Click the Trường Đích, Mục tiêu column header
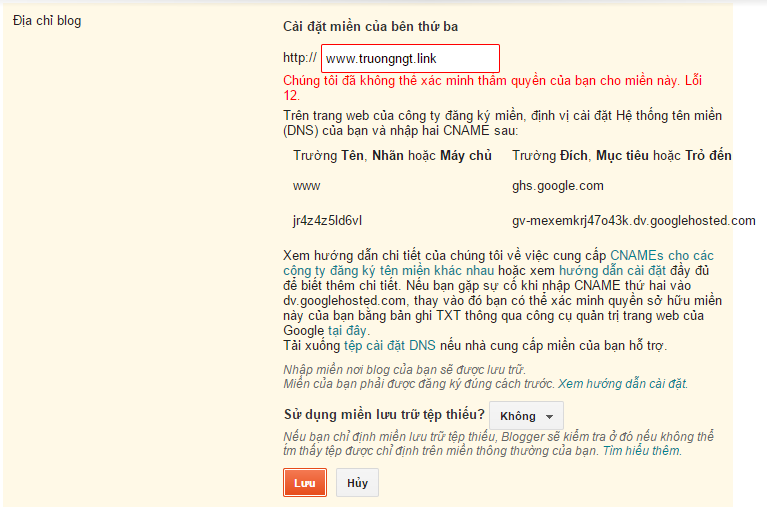The height and width of the screenshot is (510, 767). (x=622, y=155)
